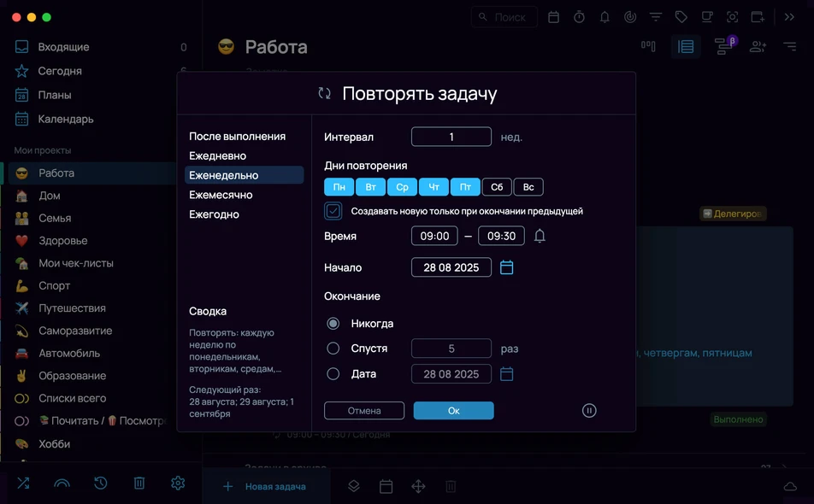Disable Пн in repeat days
This screenshot has height=504, width=814.
pyautogui.click(x=339, y=187)
